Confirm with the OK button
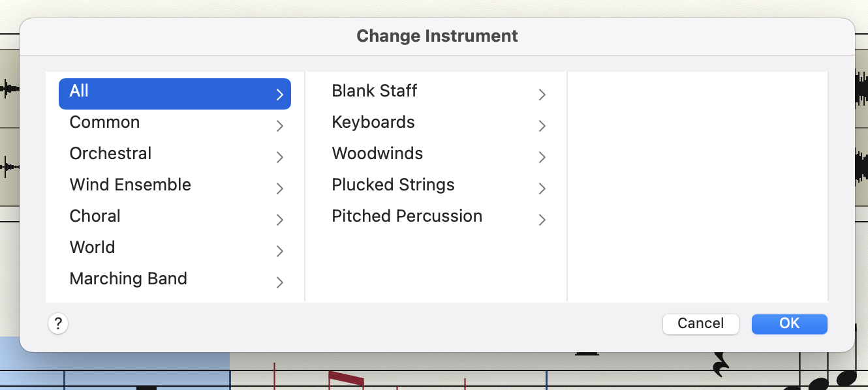Screen dimensions: 868x390 pyautogui.click(x=789, y=323)
